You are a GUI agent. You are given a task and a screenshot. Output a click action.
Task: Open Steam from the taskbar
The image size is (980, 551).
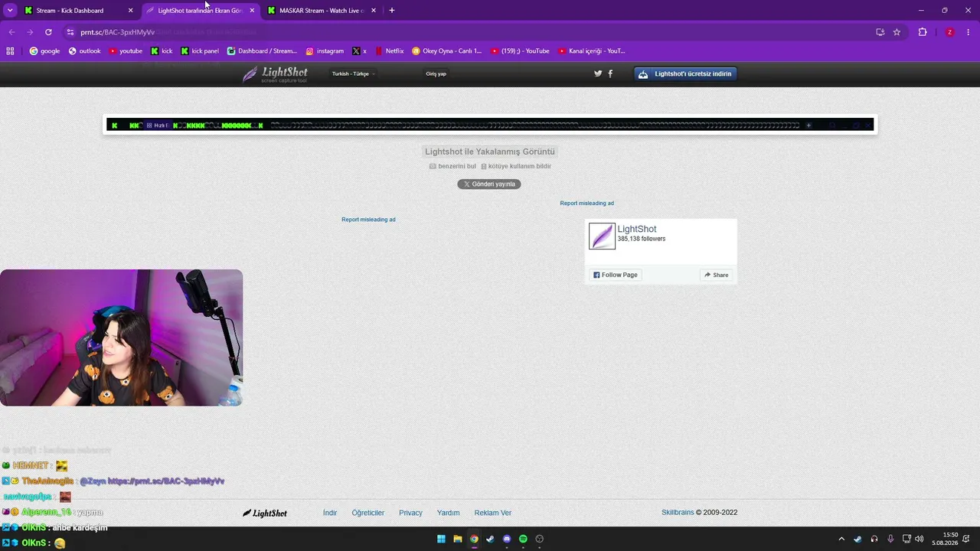pos(490,539)
